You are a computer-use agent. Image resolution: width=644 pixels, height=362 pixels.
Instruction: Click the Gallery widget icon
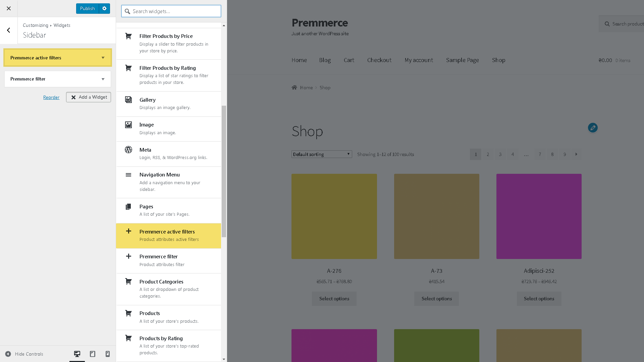point(128,100)
